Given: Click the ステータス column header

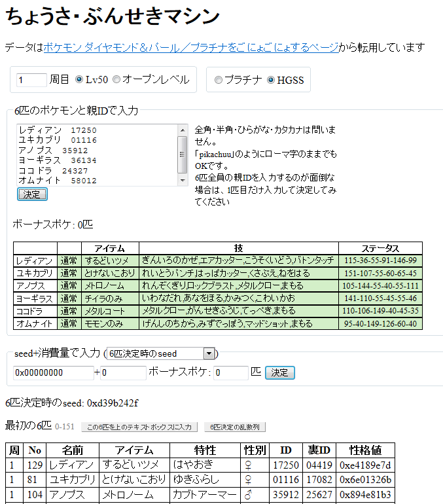Looking at the screenshot, I should click(380, 248).
